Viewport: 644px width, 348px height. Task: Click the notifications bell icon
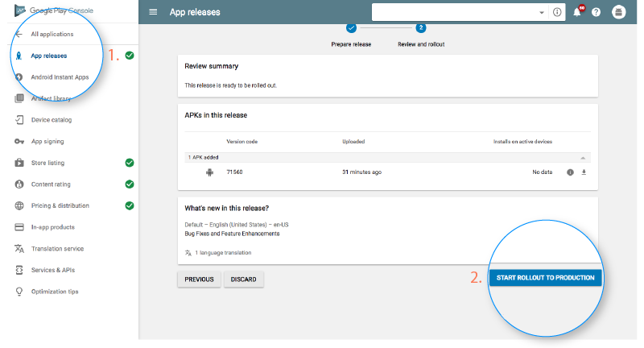[577, 12]
